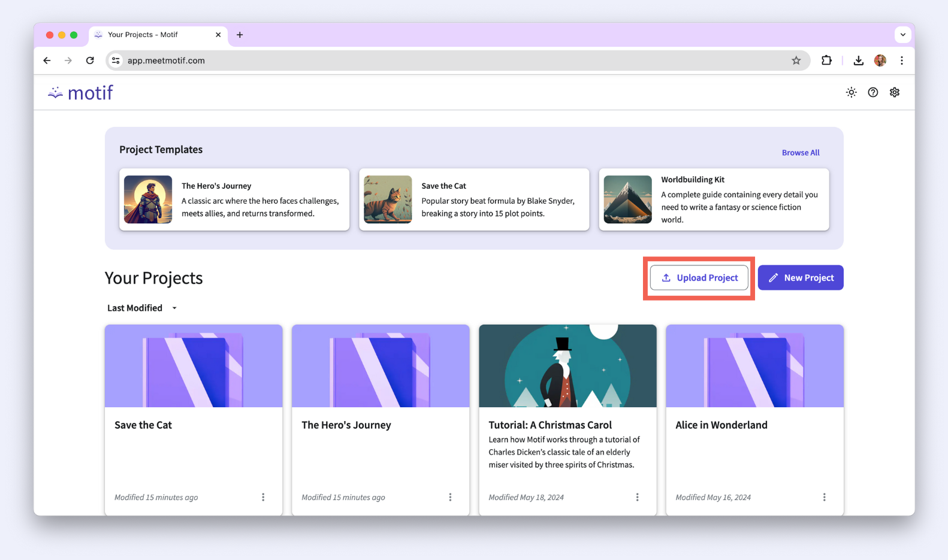Viewport: 948px width, 560px height.
Task: Open The Hero's Journey template card
Action: [x=234, y=199]
